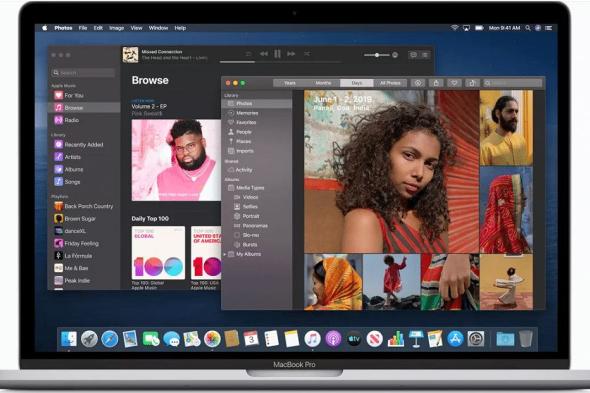Open News app in the Dock

(374, 339)
